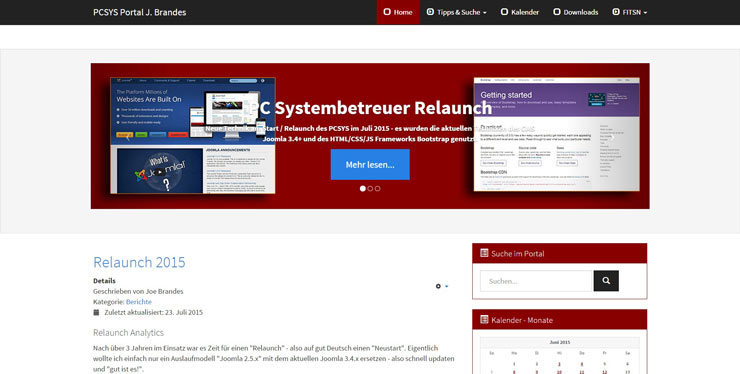Click the Suche im Portal panel title

(x=518, y=254)
